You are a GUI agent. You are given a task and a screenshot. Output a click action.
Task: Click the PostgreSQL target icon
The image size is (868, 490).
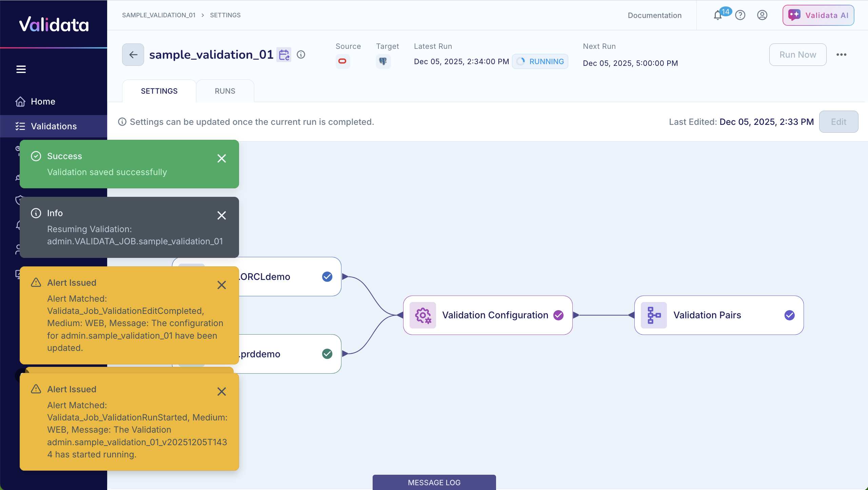click(x=383, y=61)
